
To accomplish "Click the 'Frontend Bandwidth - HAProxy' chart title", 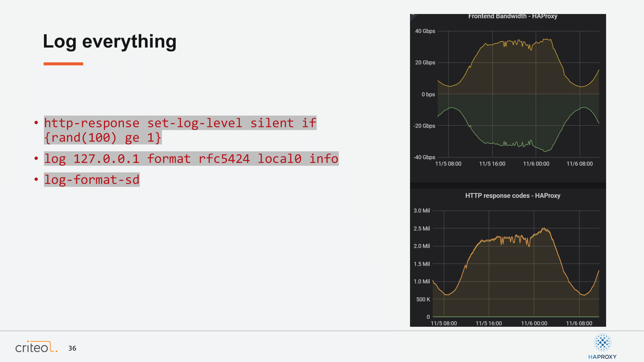I will [x=513, y=16].
